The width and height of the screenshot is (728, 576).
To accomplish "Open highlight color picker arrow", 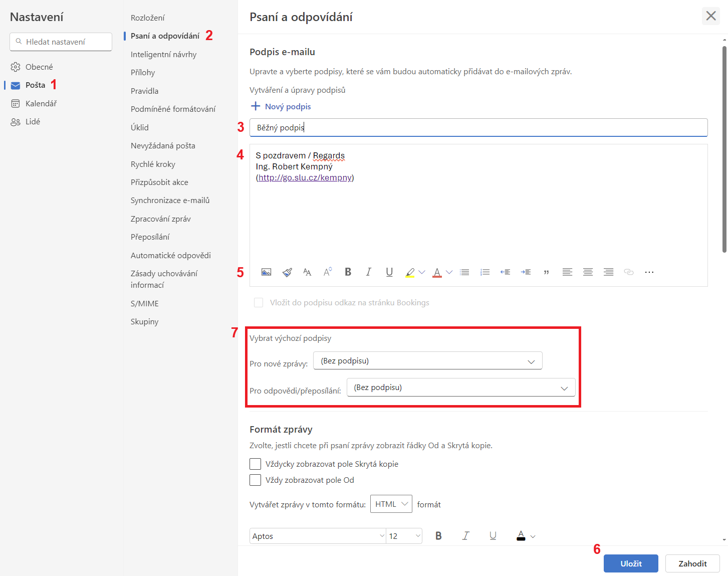I will pyautogui.click(x=422, y=272).
